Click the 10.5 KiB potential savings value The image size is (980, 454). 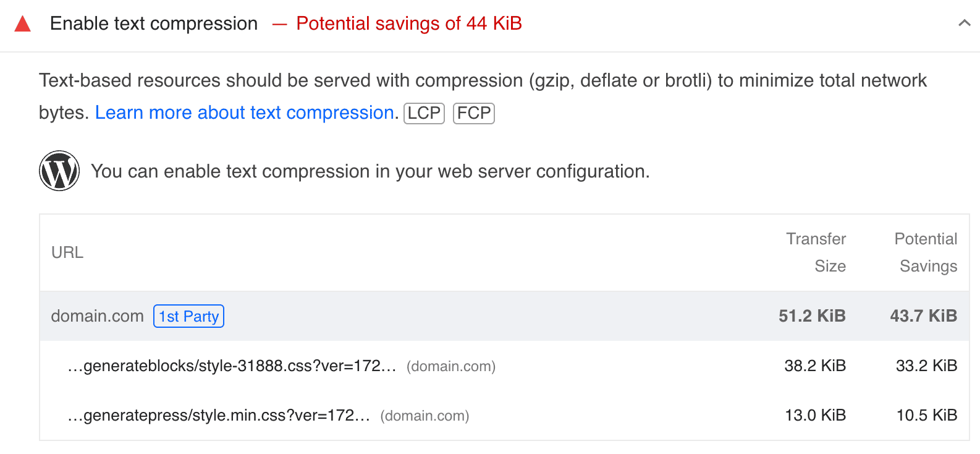926,416
